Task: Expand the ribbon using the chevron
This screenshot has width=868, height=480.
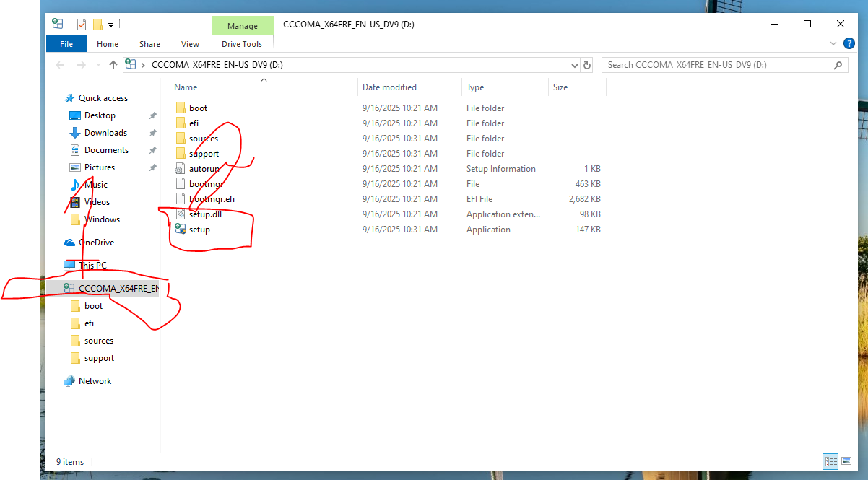Action: point(827,44)
